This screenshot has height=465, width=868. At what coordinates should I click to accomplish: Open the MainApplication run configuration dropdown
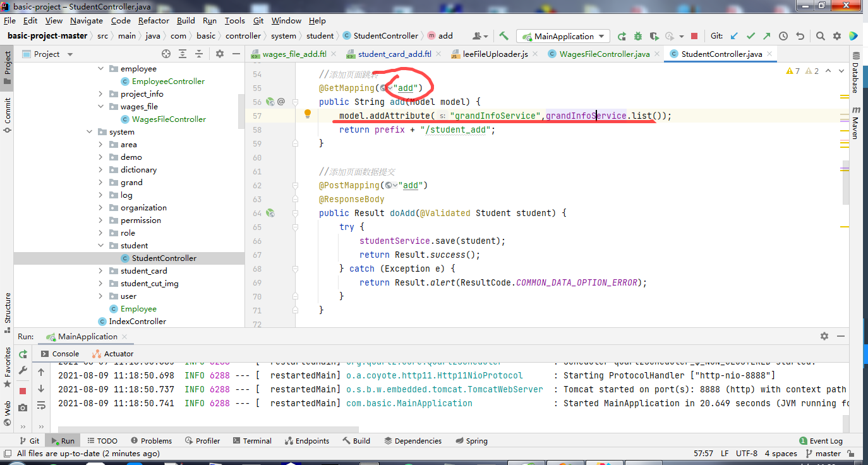click(564, 36)
